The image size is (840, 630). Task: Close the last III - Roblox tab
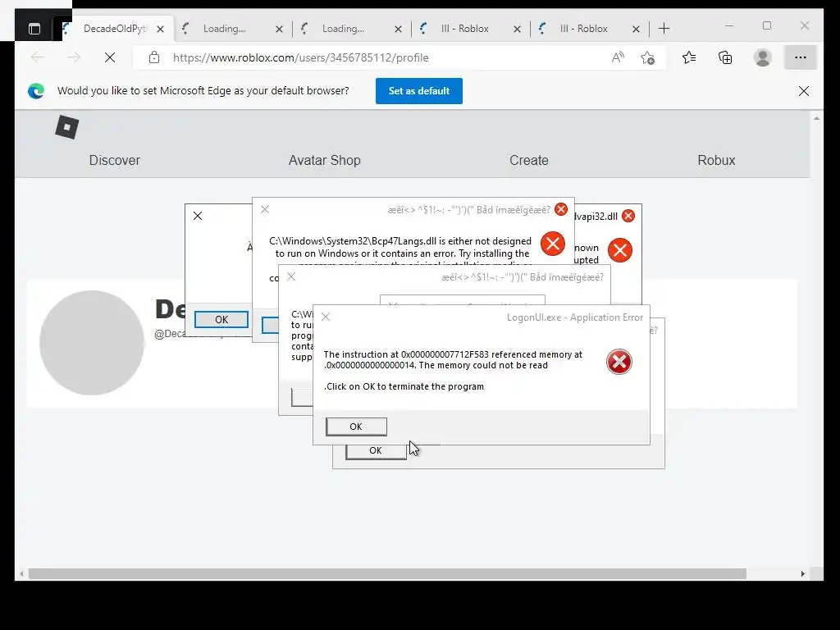(x=636, y=30)
